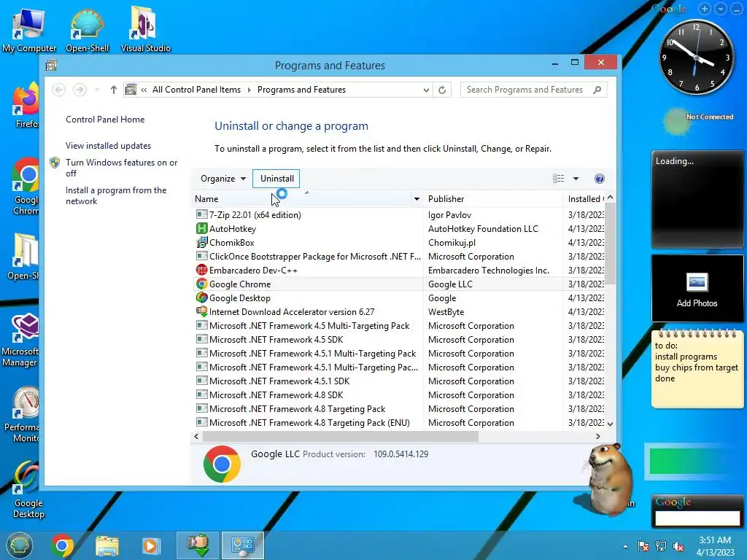Click the horizontal scrollbar right arrow
747x560 pixels.
click(598, 436)
